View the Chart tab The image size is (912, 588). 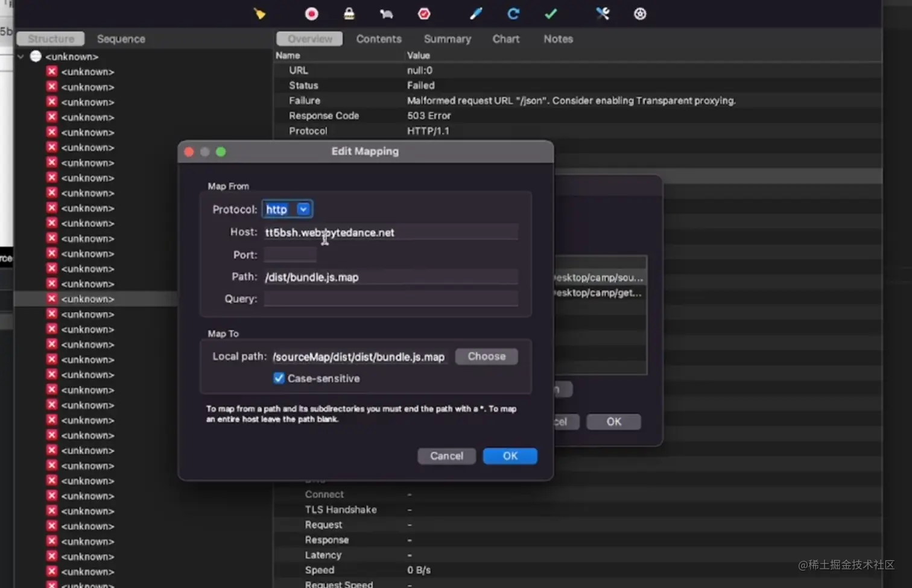506,39
